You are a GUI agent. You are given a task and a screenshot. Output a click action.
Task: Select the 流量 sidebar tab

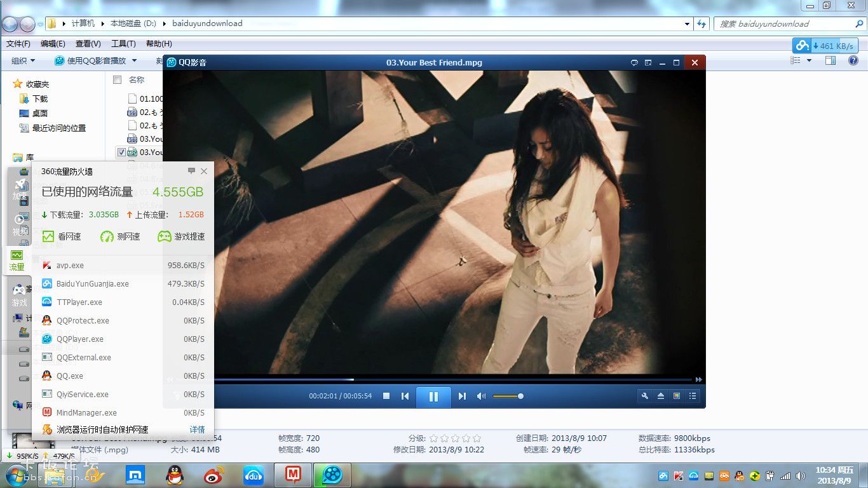tap(17, 261)
